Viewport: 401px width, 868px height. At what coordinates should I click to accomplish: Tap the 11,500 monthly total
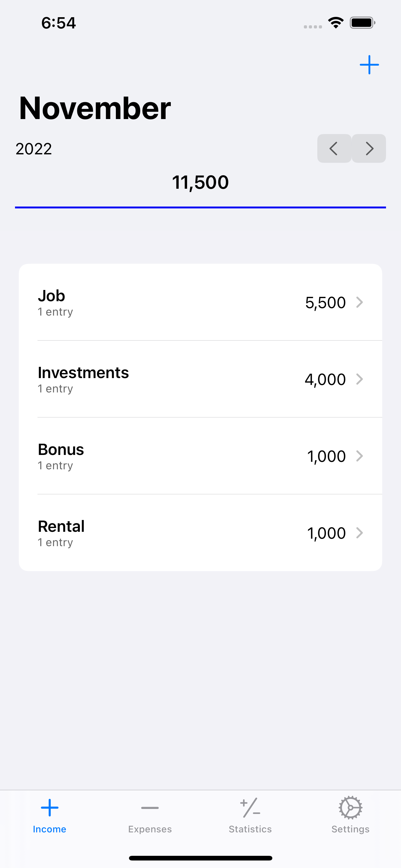pos(200,182)
